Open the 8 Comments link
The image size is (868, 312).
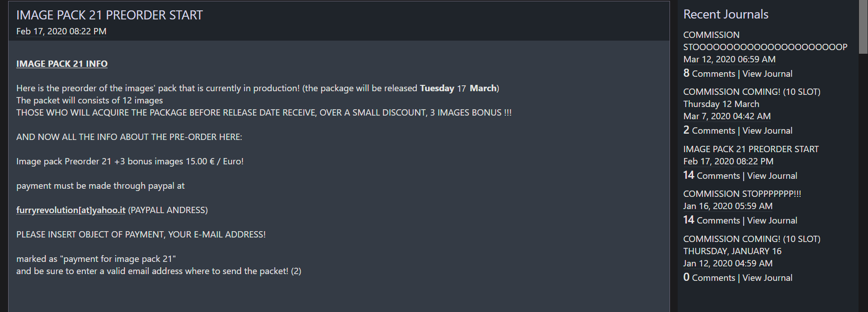[709, 73]
